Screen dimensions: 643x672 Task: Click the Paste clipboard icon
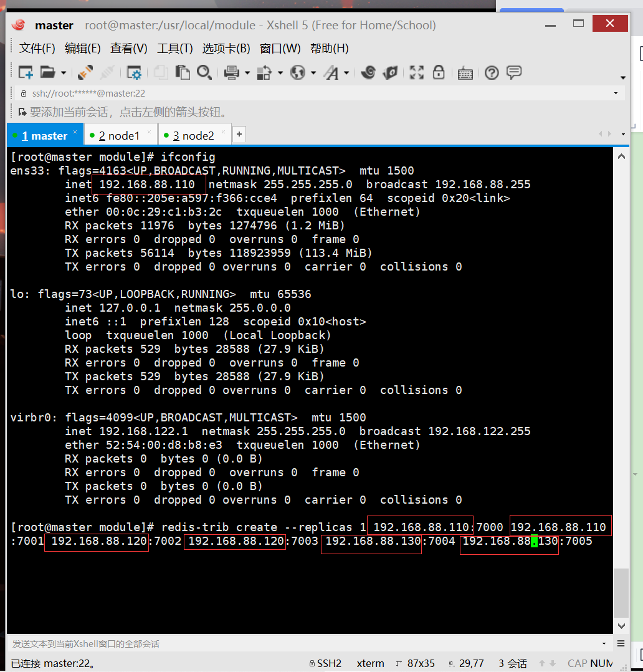pos(183,72)
